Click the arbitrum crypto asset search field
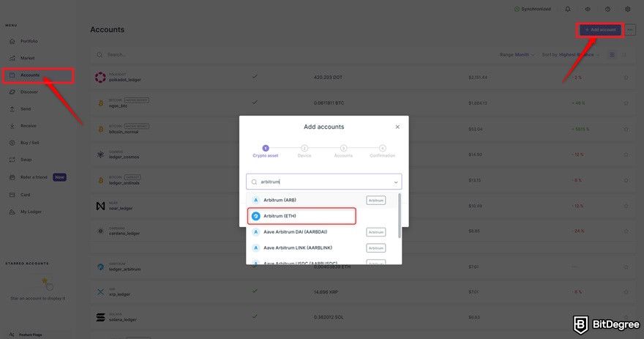 (324, 182)
